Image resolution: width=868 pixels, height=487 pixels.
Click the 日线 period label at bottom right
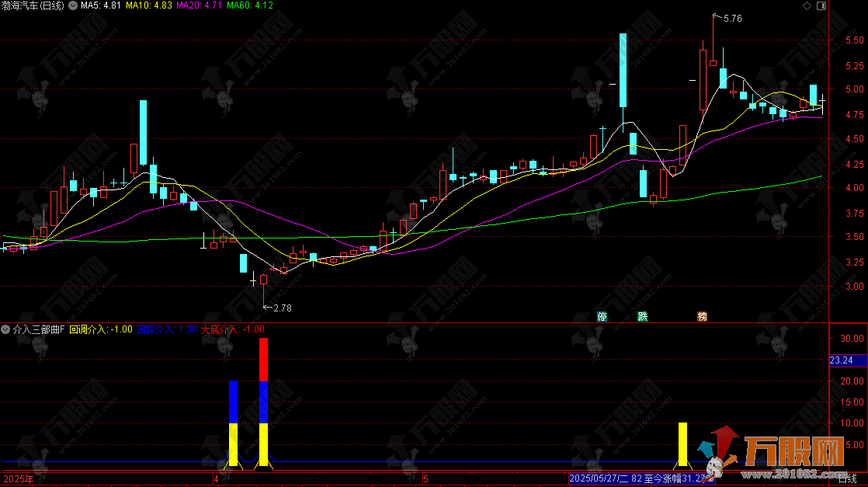tap(848, 478)
